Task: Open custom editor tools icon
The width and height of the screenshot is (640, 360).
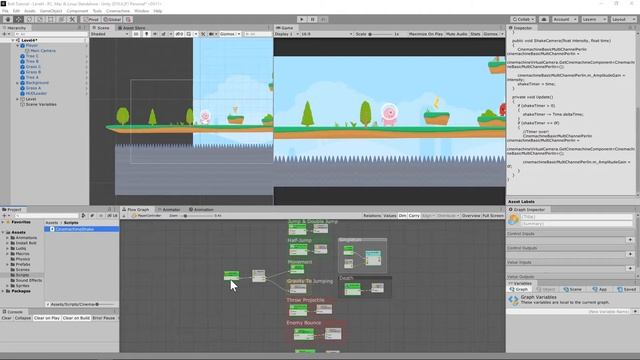Action: [72, 19]
